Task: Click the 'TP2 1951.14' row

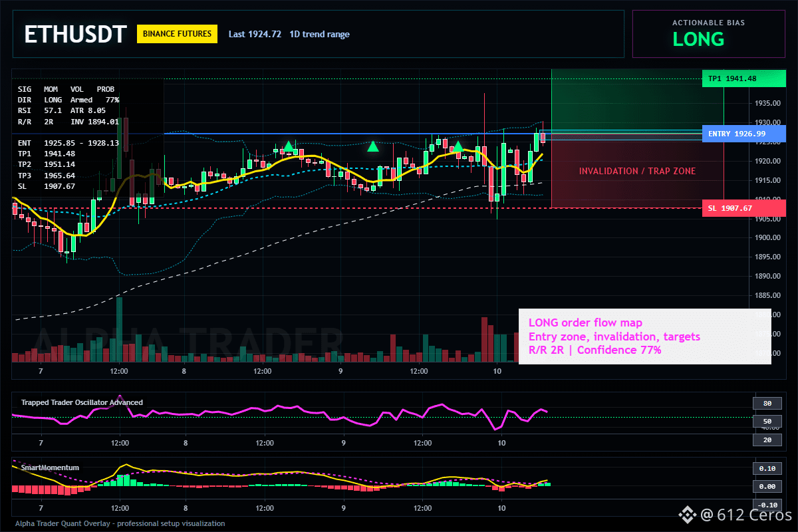Action: click(47, 164)
